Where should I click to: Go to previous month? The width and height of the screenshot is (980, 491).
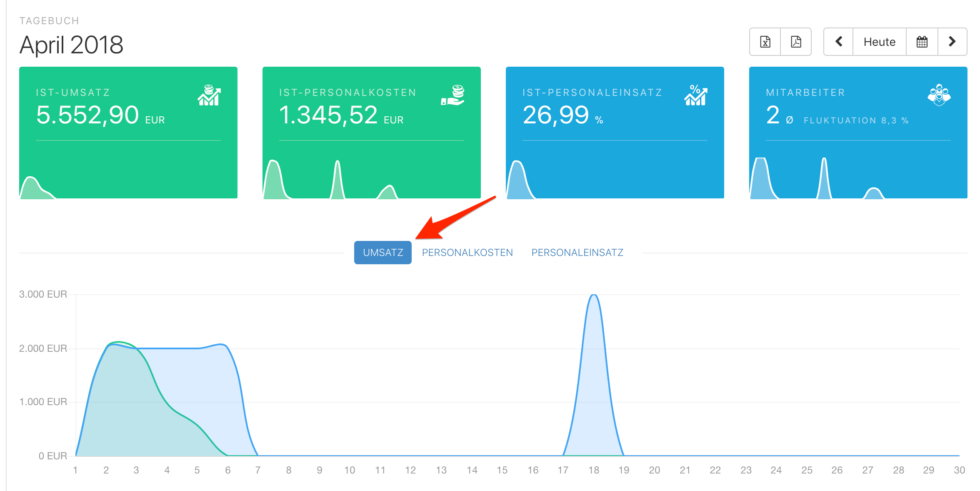839,42
